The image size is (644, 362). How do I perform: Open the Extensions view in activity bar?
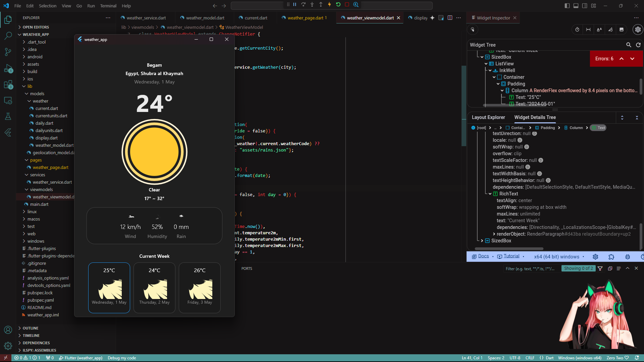pyautogui.click(x=8, y=84)
